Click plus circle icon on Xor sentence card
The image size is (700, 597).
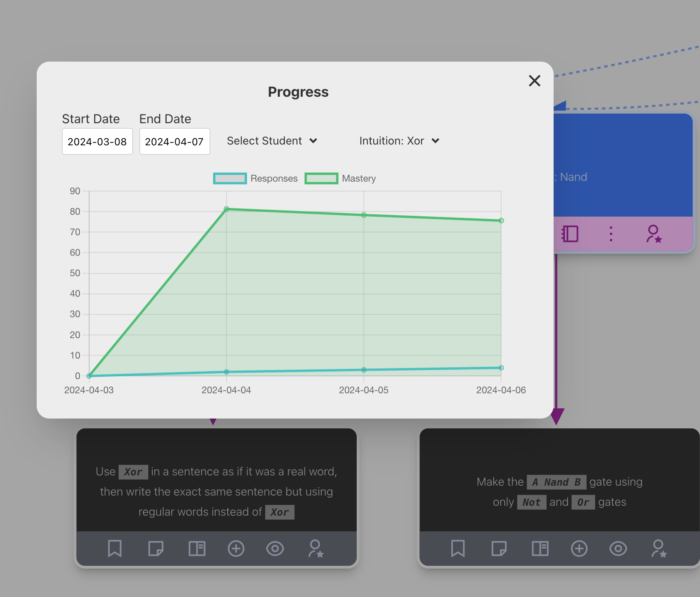pyautogui.click(x=236, y=548)
